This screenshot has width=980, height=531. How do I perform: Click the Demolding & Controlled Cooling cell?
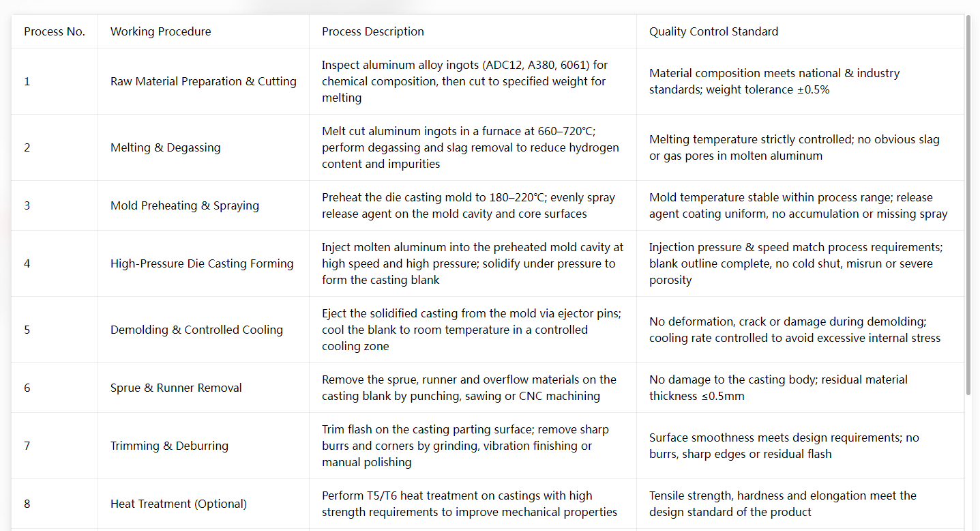(203, 330)
